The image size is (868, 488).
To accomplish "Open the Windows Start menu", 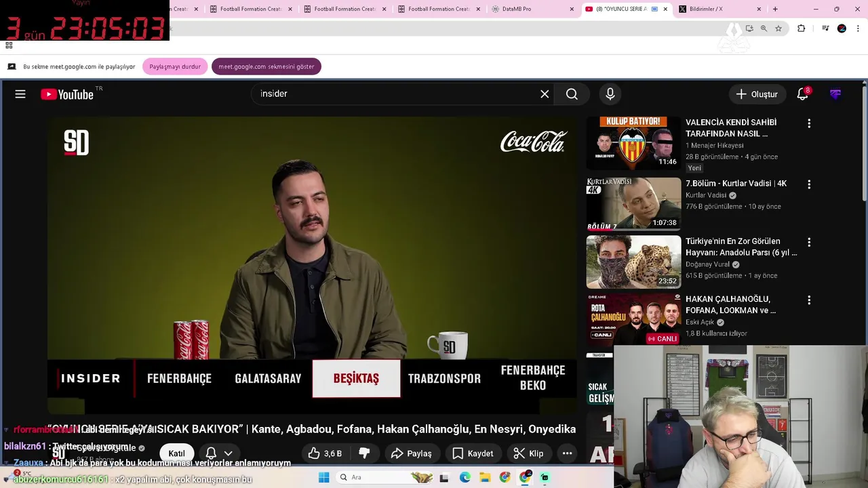I will pyautogui.click(x=323, y=478).
